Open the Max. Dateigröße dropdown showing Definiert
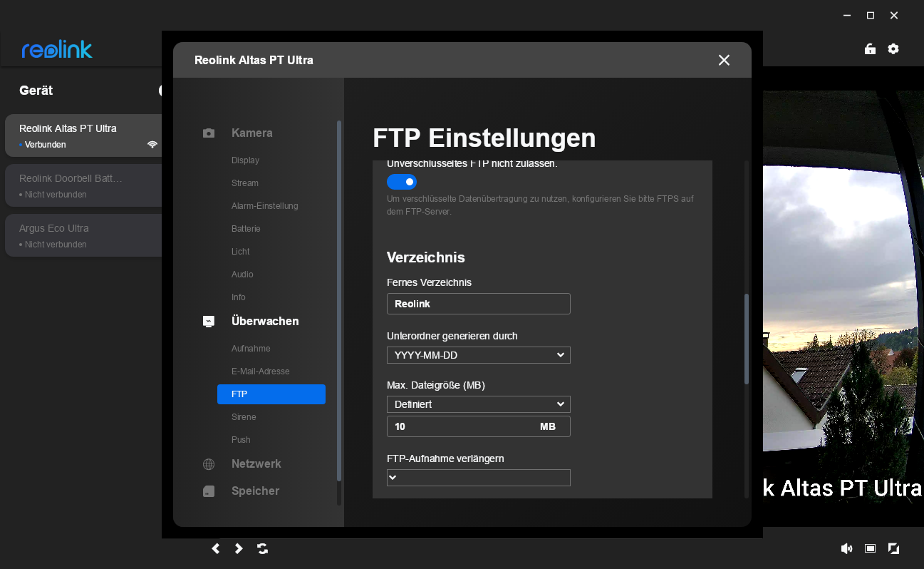 (x=478, y=404)
